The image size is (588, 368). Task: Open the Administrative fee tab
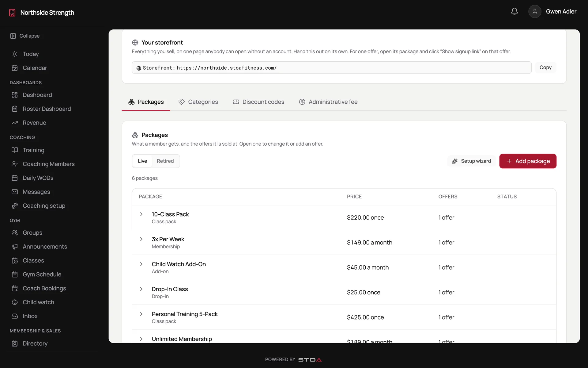328,102
